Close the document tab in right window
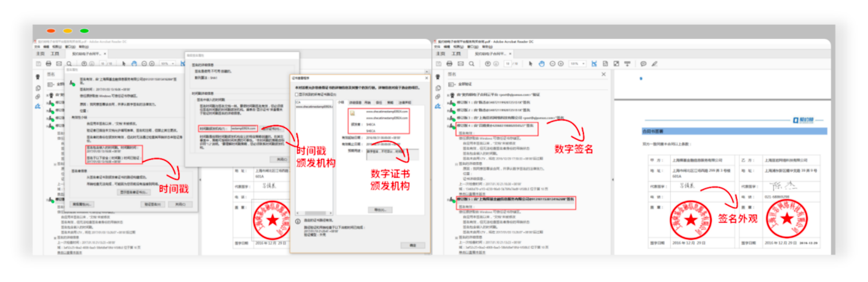 [x=510, y=54]
